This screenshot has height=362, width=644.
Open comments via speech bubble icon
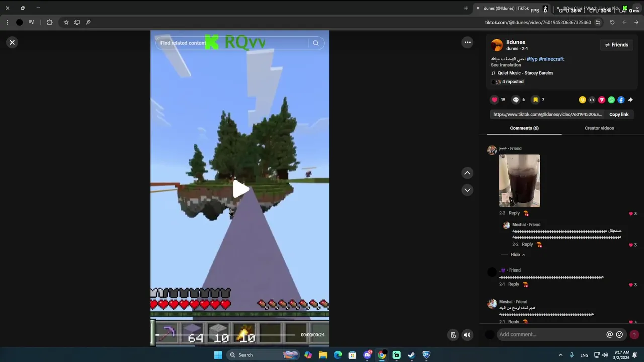click(x=516, y=100)
